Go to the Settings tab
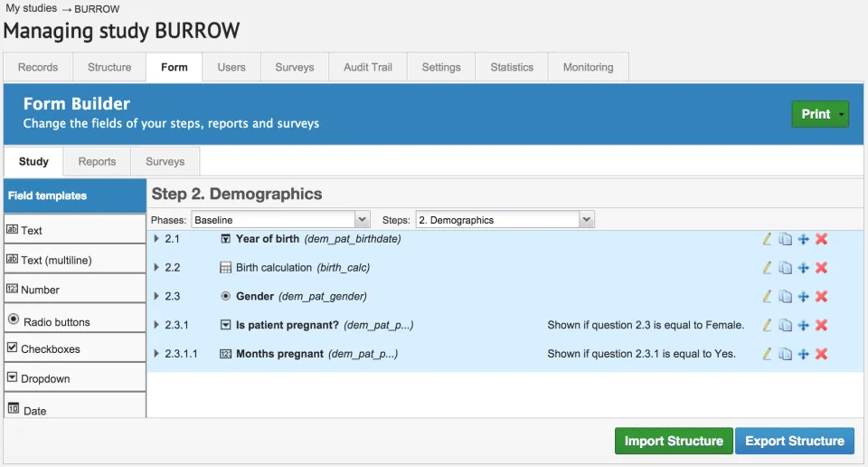The image size is (868, 467). point(441,67)
